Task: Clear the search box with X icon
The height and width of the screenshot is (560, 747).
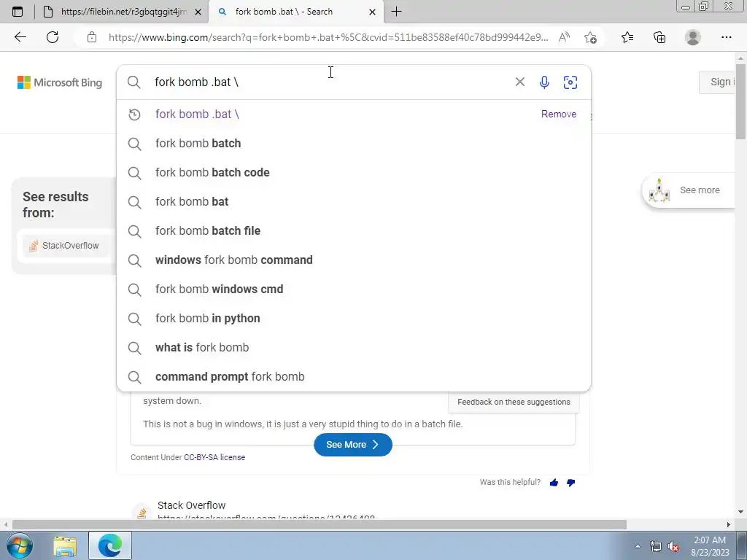Action: [519, 82]
